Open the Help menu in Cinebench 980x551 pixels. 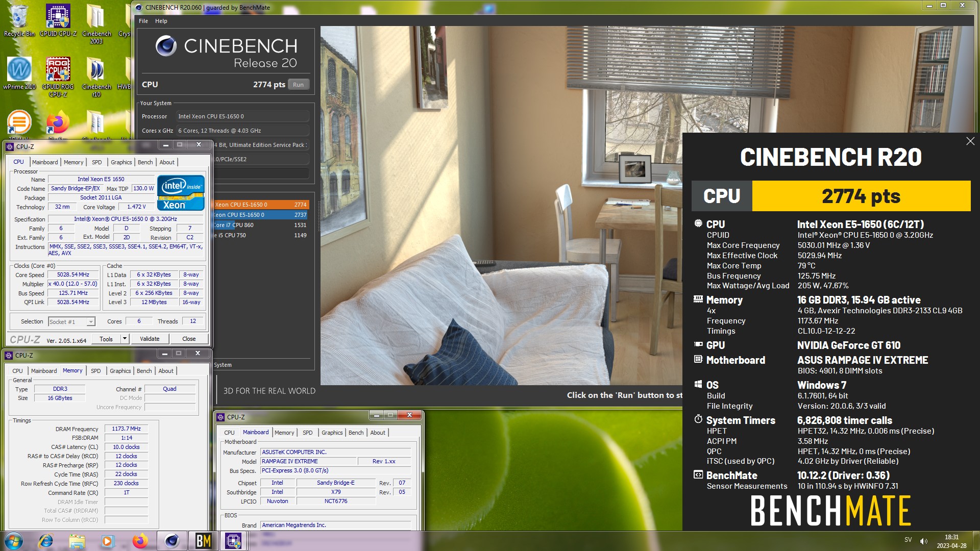pos(161,21)
